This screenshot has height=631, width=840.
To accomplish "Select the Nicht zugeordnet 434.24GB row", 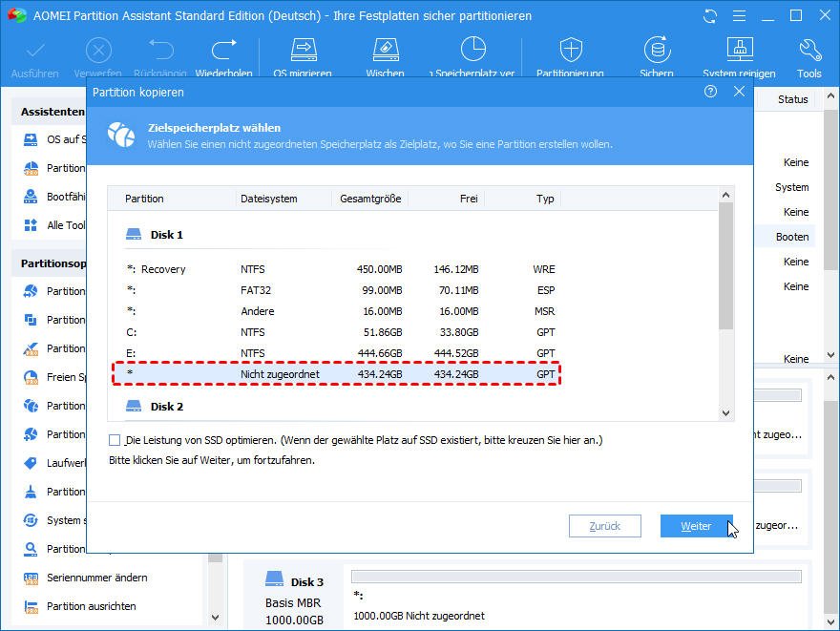I will (336, 374).
